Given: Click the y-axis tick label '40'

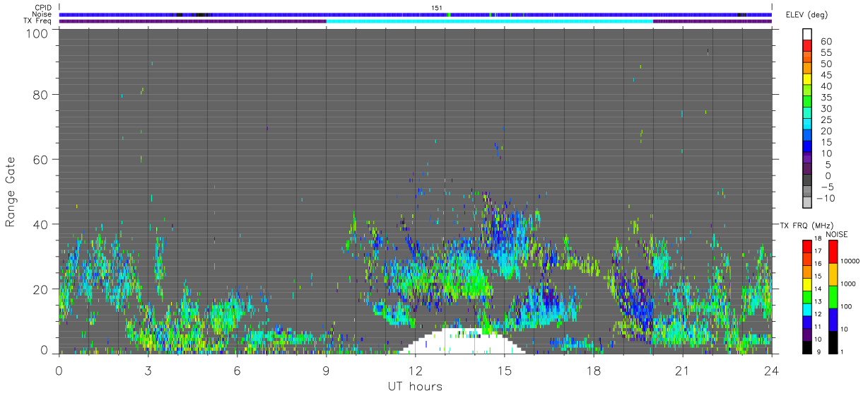Looking at the screenshot, I should tap(40, 224).
